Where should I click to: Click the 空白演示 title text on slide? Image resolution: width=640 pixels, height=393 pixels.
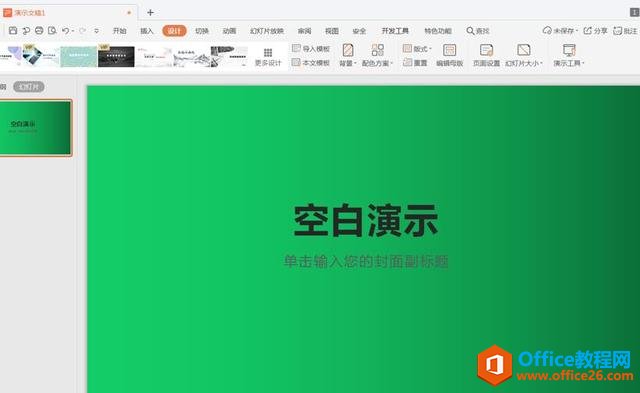point(366,221)
